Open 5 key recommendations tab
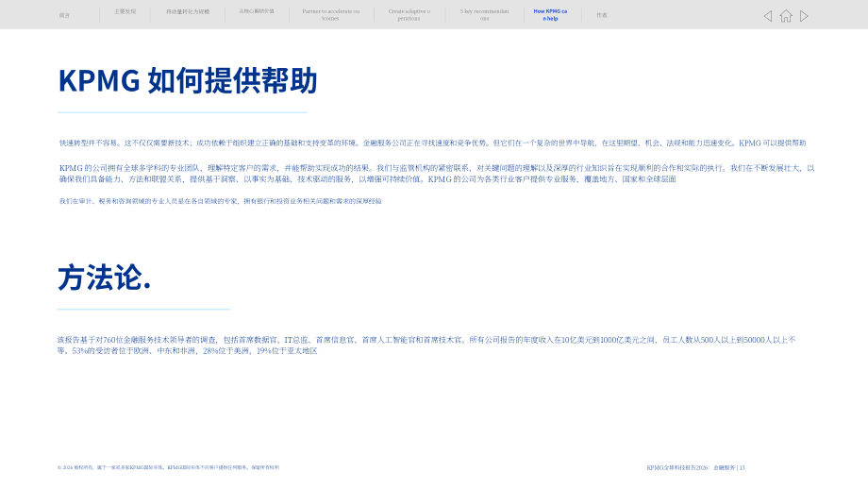The height and width of the screenshot is (489, 868). (x=484, y=15)
